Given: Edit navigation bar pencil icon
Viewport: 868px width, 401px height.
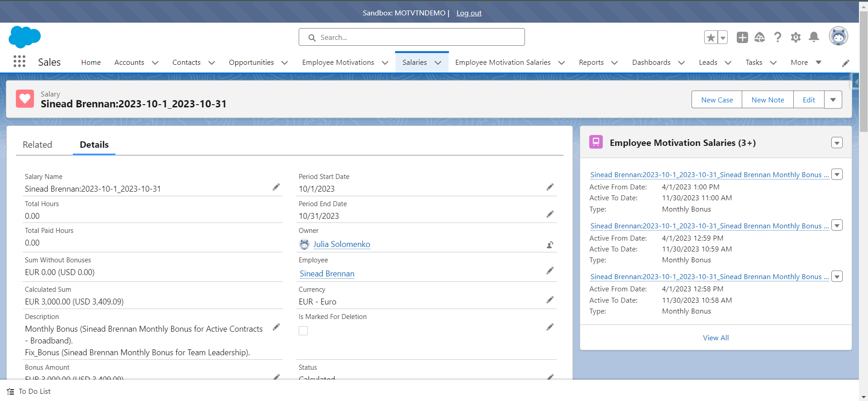Looking at the screenshot, I should tap(845, 63).
